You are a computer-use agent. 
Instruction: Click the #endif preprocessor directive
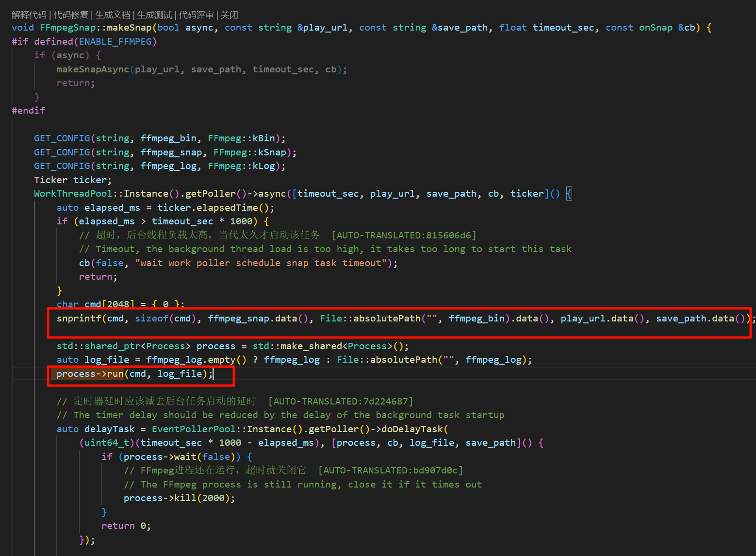coord(28,111)
